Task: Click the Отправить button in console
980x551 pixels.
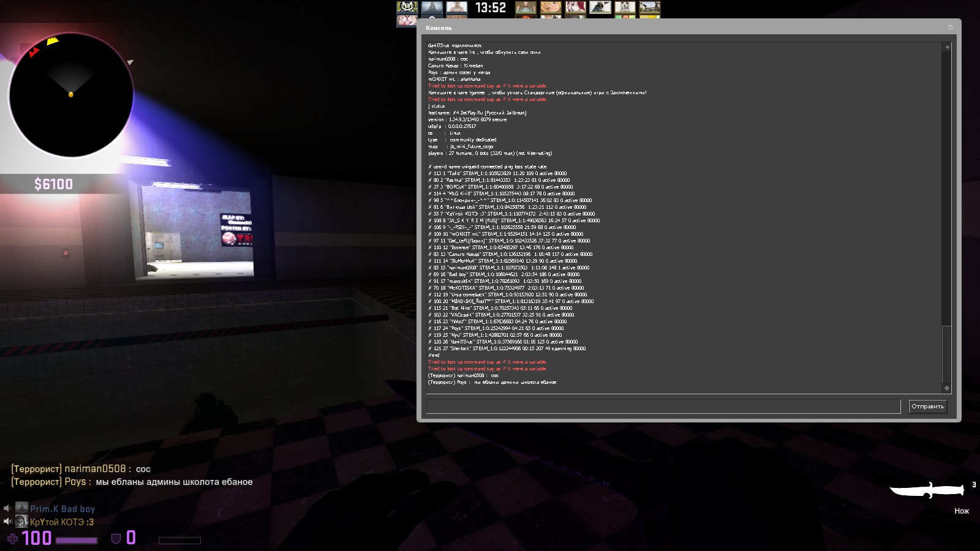Action: click(927, 407)
